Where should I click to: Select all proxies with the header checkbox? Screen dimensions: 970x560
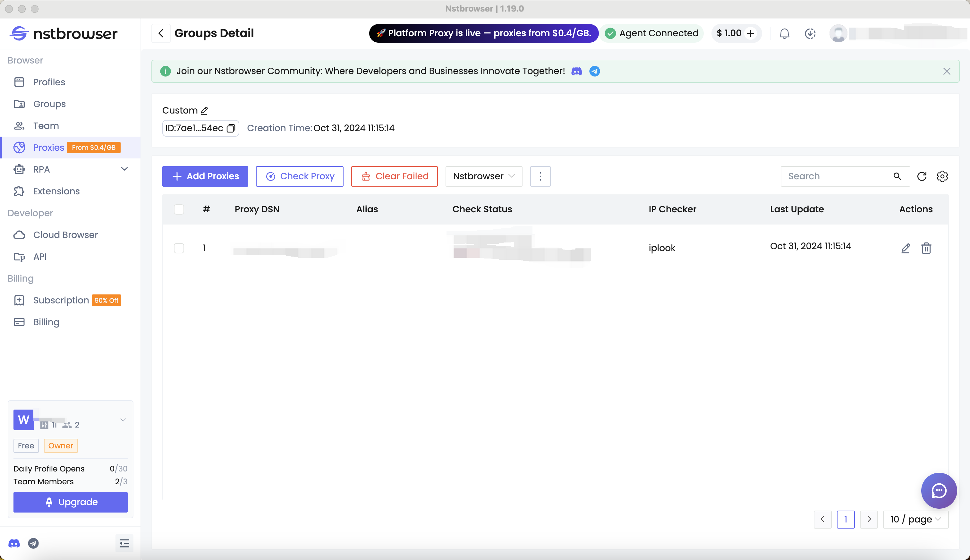[x=179, y=209]
